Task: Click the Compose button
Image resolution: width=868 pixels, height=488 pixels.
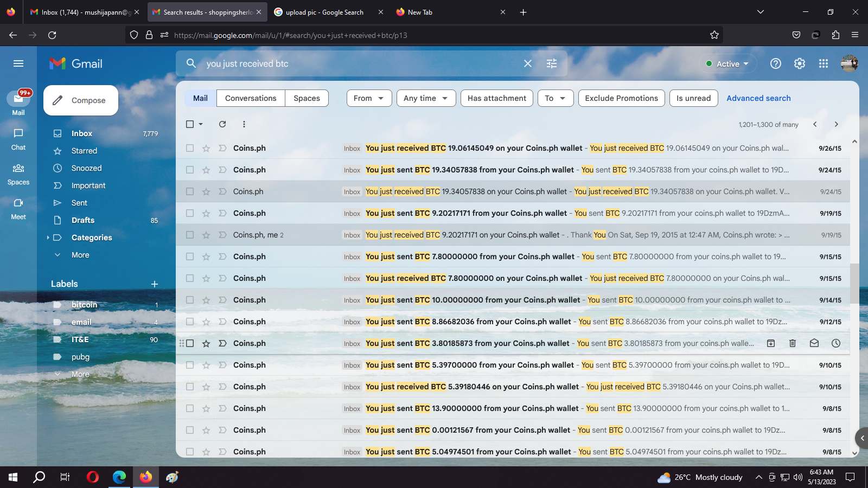Action: click(81, 100)
